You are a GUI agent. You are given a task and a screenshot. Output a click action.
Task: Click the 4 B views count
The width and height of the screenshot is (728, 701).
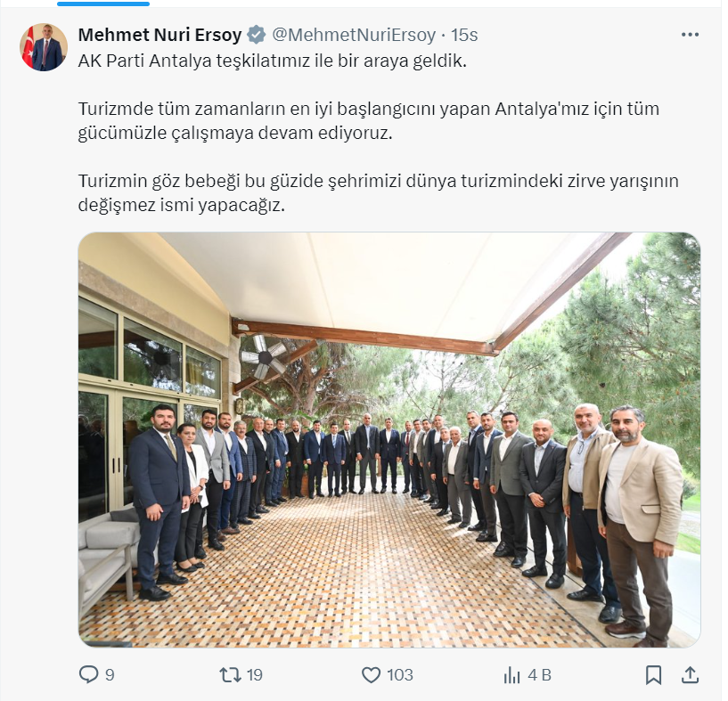(539, 674)
